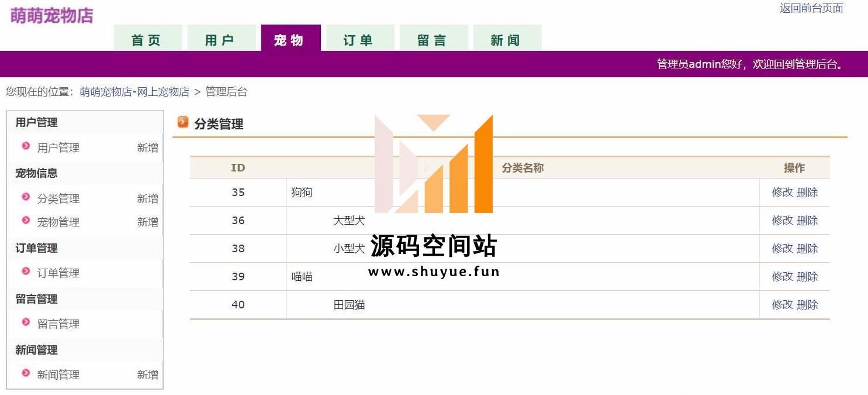This screenshot has width=868, height=395.
Task: Click 新增 next to 新闻管理
Action: (x=147, y=375)
